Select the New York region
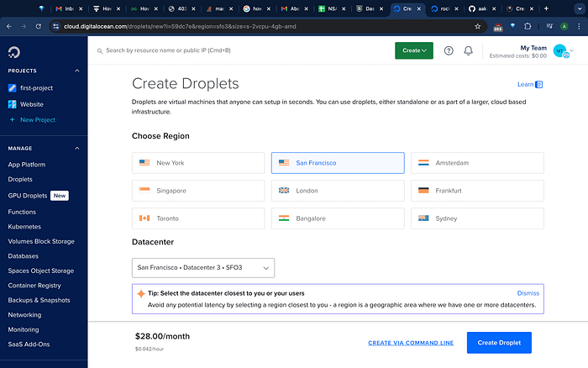This screenshot has height=368, width=588. point(198,163)
